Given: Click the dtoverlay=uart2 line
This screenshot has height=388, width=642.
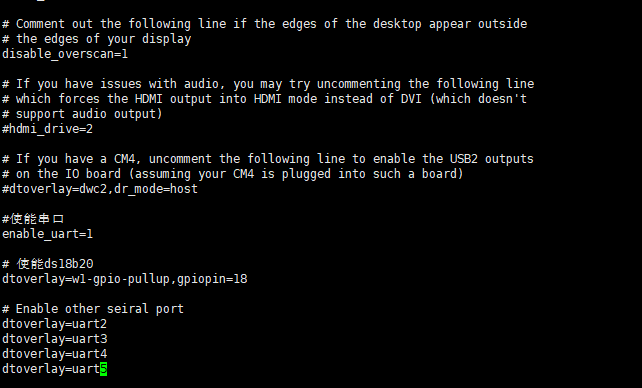Looking at the screenshot, I should click(x=54, y=324).
